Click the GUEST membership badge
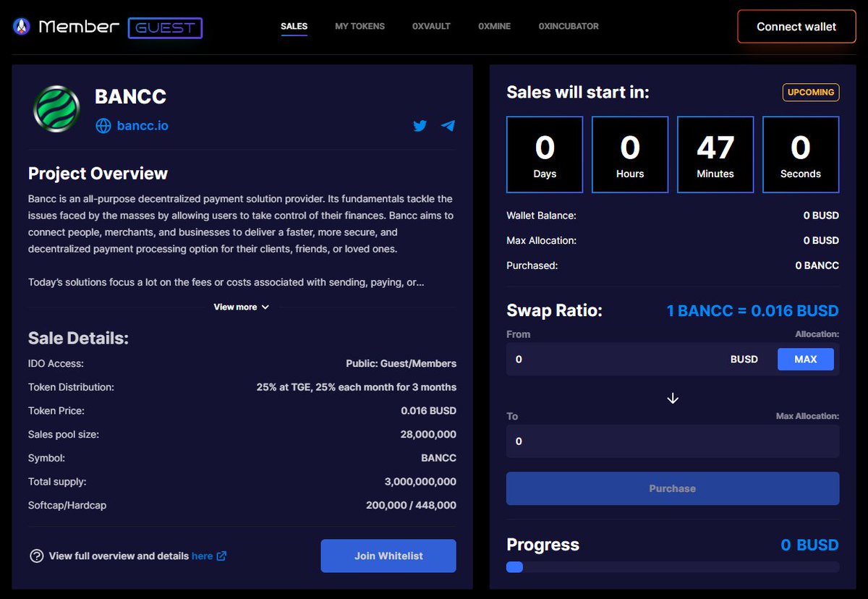Viewport: 868px width, 599px height. click(x=165, y=27)
